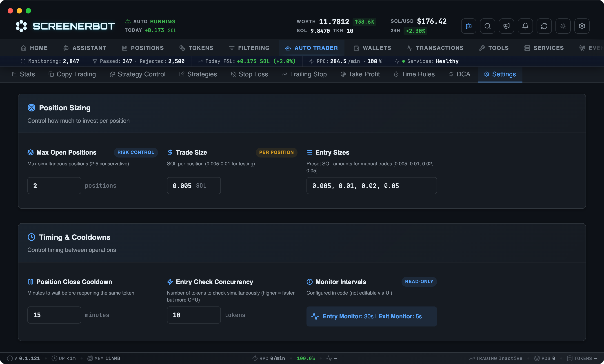Open the gear icon in header

tap(582, 26)
